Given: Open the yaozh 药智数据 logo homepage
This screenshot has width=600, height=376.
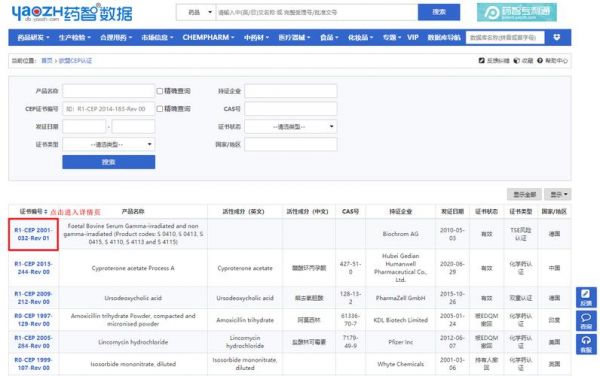Looking at the screenshot, I should click(x=72, y=13).
